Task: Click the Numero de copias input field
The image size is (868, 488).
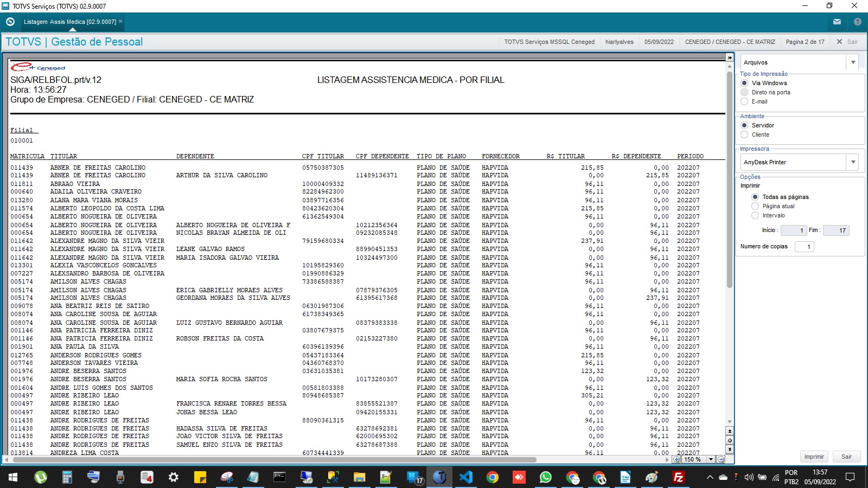Action: (x=805, y=247)
